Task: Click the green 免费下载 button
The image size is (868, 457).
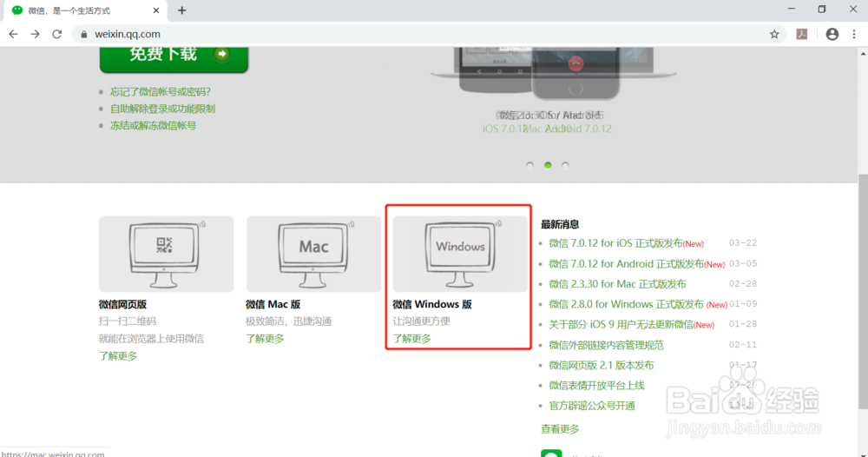Action: point(174,59)
